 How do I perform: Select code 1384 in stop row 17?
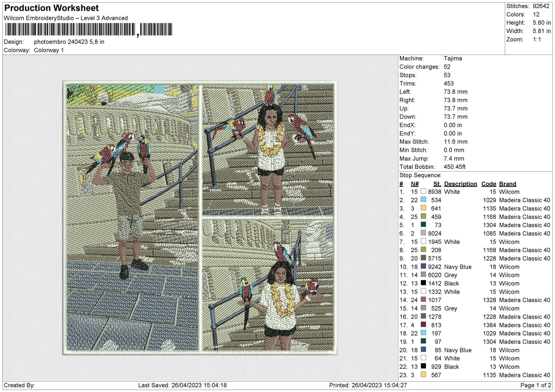[490, 325]
